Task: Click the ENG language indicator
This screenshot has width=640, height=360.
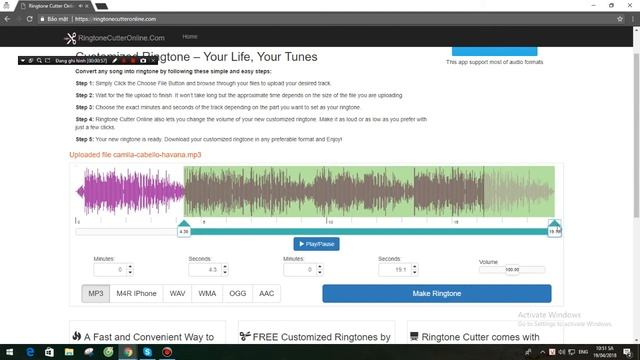Action: [583, 352]
